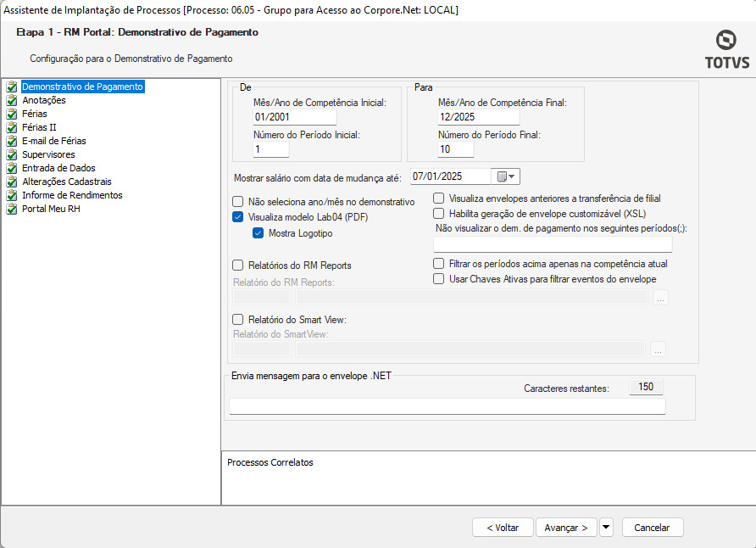Screen dimensions: 756x548
Task: Uncheck Mostra Logotipo
Action: click(x=258, y=233)
